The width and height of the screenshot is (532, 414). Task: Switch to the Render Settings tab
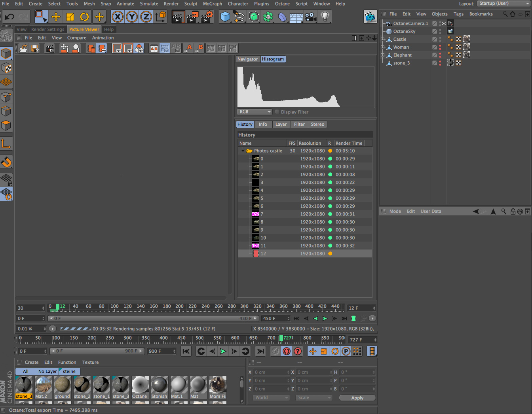point(47,29)
